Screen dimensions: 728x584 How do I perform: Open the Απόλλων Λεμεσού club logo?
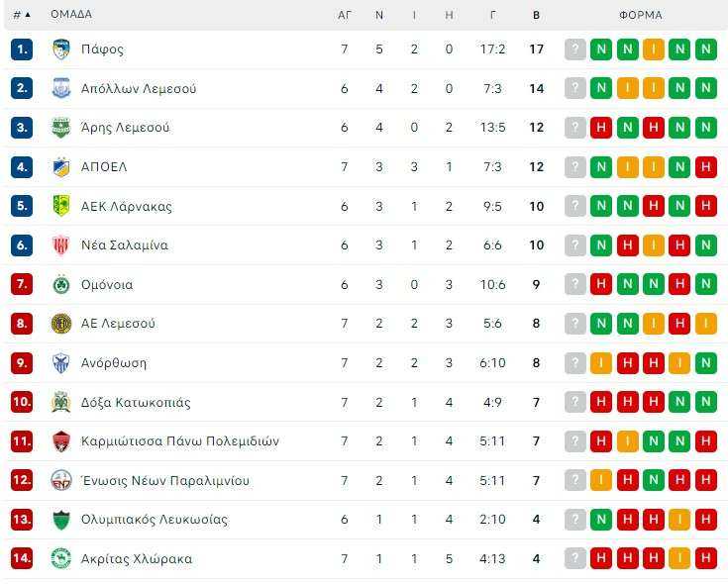(60, 88)
